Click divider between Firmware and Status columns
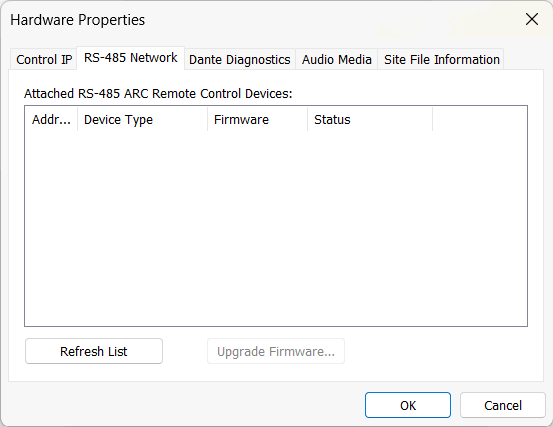The height and width of the screenshot is (427, 553). coord(308,120)
